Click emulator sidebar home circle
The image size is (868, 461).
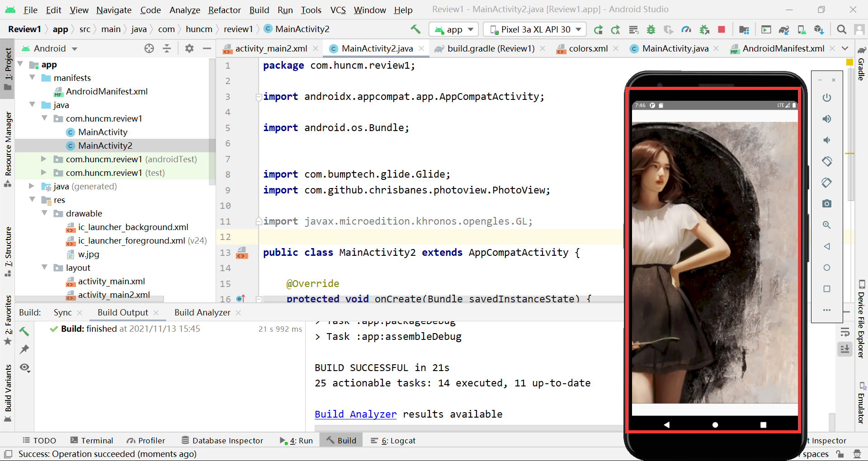pyautogui.click(x=827, y=268)
